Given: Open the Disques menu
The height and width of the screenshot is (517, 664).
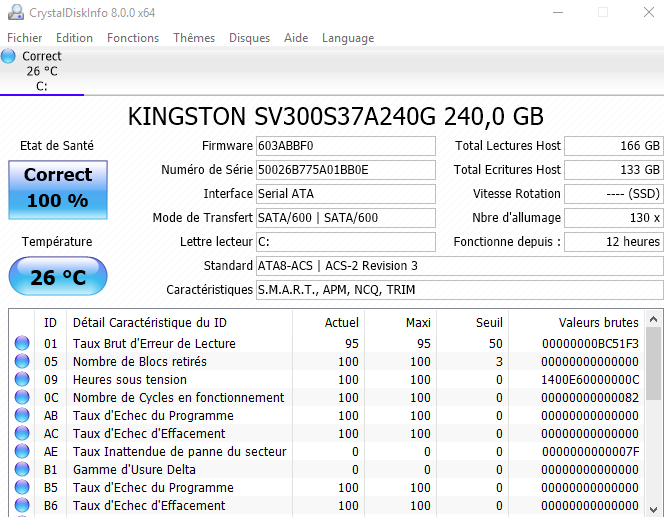Looking at the screenshot, I should pos(249,38).
